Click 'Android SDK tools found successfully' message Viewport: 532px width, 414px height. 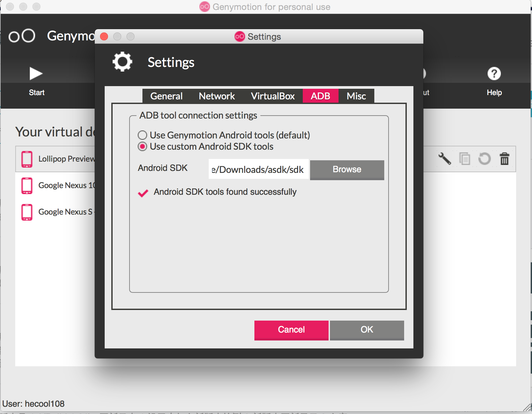pyautogui.click(x=225, y=192)
